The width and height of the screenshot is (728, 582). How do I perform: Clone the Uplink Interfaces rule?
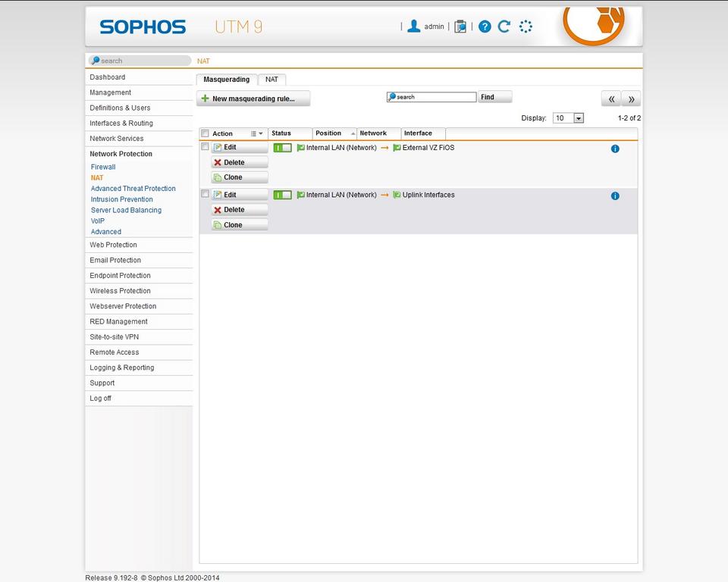(x=240, y=224)
